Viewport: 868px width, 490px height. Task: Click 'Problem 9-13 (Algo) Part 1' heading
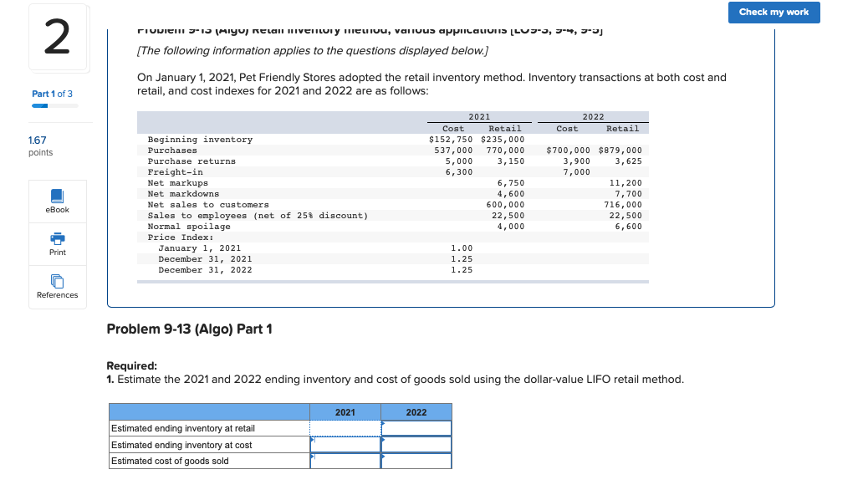point(189,329)
